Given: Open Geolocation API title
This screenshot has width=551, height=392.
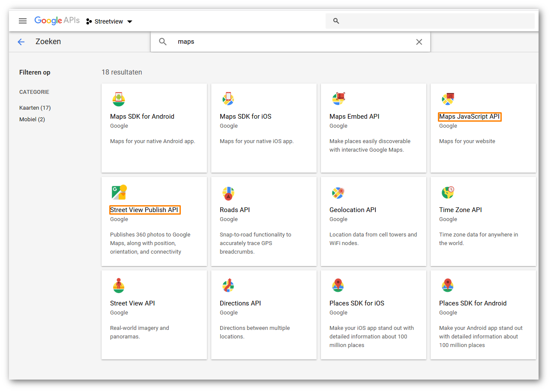Looking at the screenshot, I should [353, 210].
